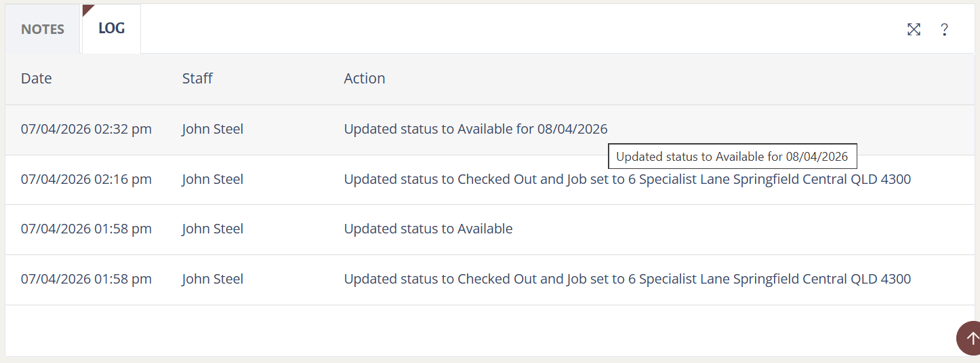Open the help question mark icon

(944, 29)
